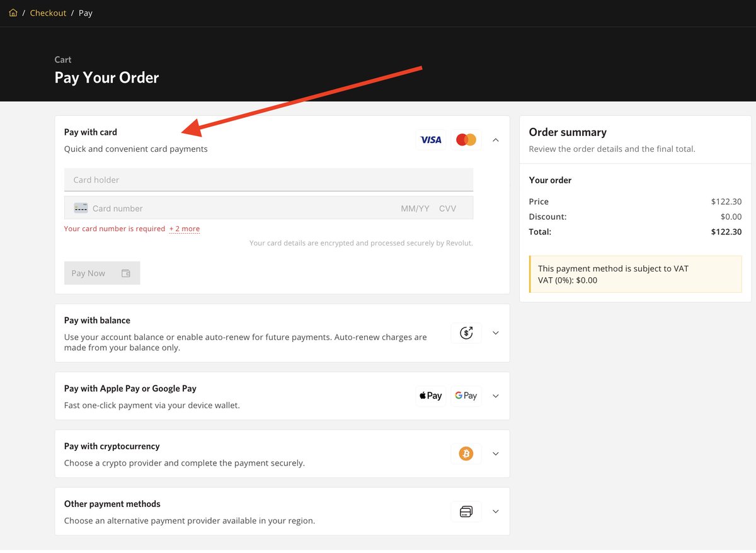756x553 pixels.
Task: Click the 'Pay Your Order' title
Action: tap(107, 77)
